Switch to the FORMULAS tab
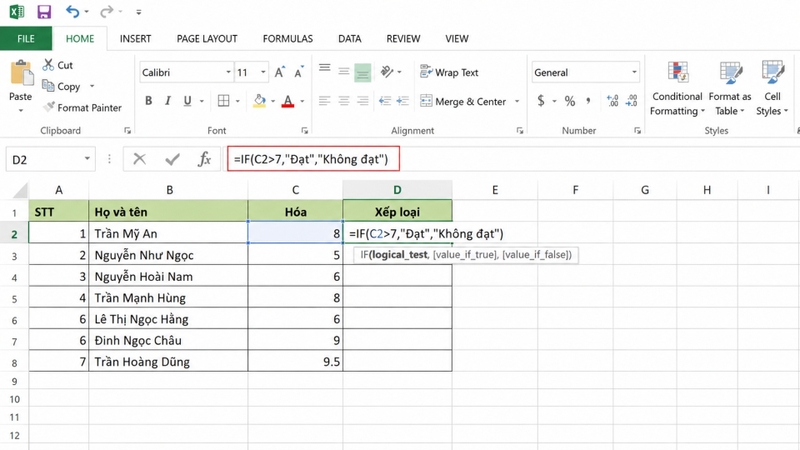The image size is (800, 450). coord(288,39)
